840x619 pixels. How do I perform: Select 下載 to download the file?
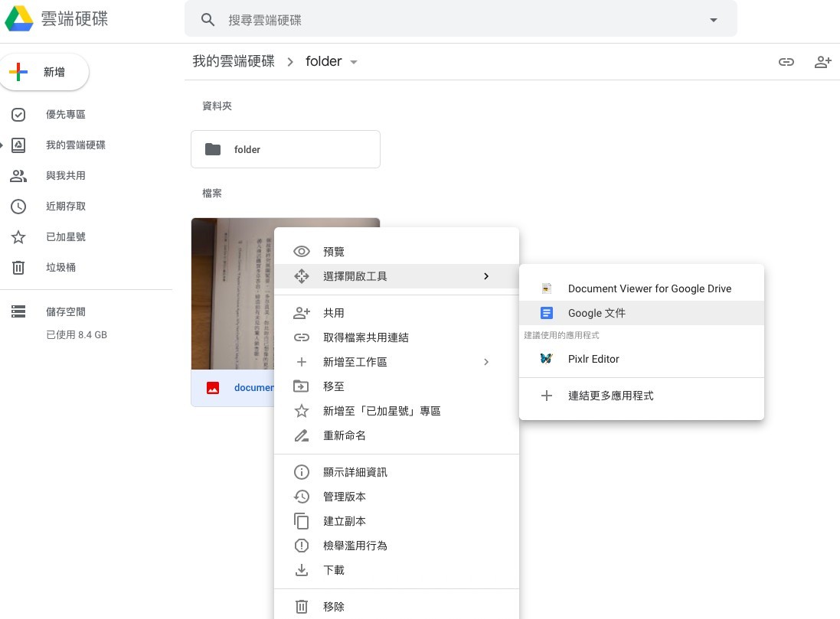click(334, 570)
